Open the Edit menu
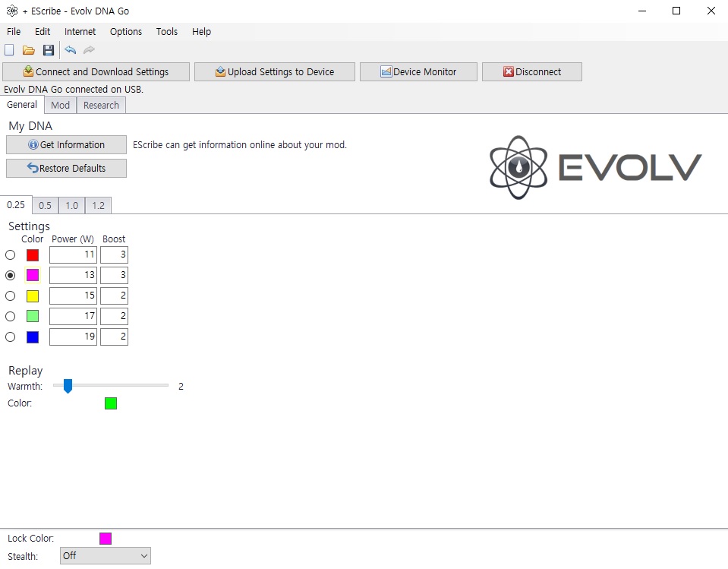Viewport: 728px width, 569px height. 43,32
